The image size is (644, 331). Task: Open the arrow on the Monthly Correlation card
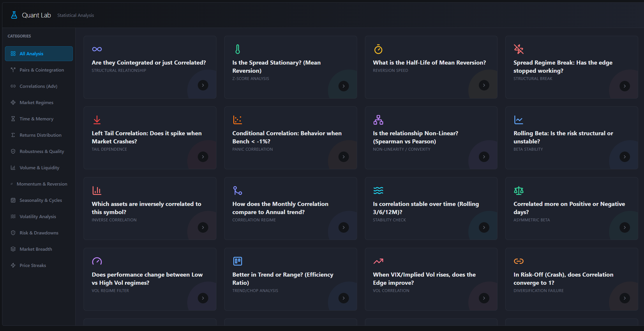coord(343,227)
